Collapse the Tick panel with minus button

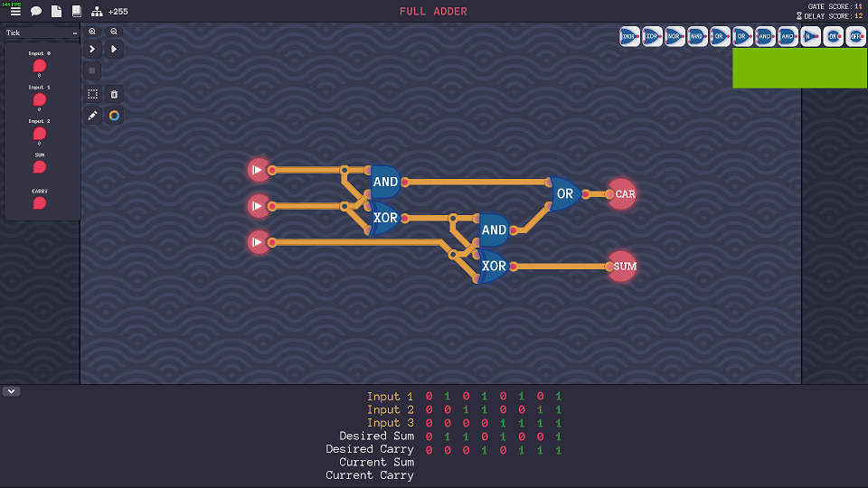coord(75,33)
